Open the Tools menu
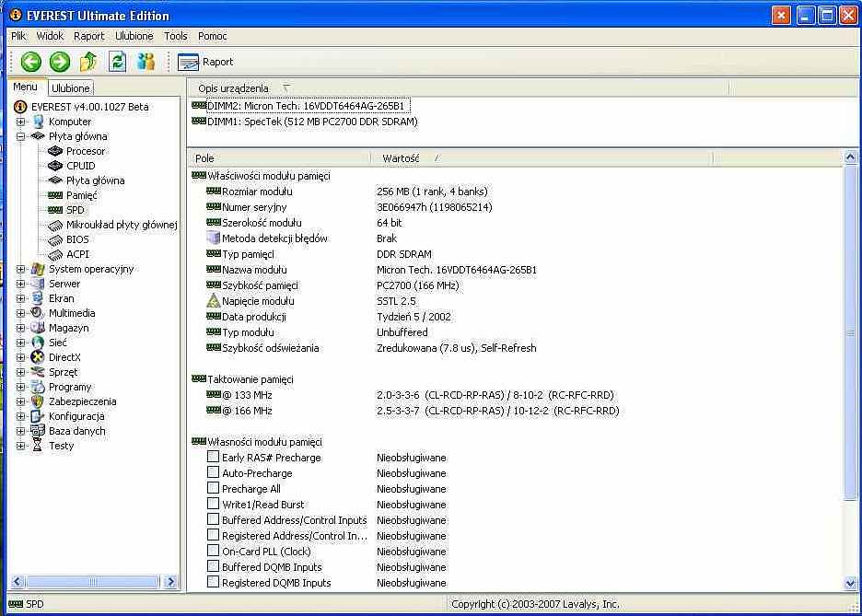The width and height of the screenshot is (862, 616). [x=175, y=36]
